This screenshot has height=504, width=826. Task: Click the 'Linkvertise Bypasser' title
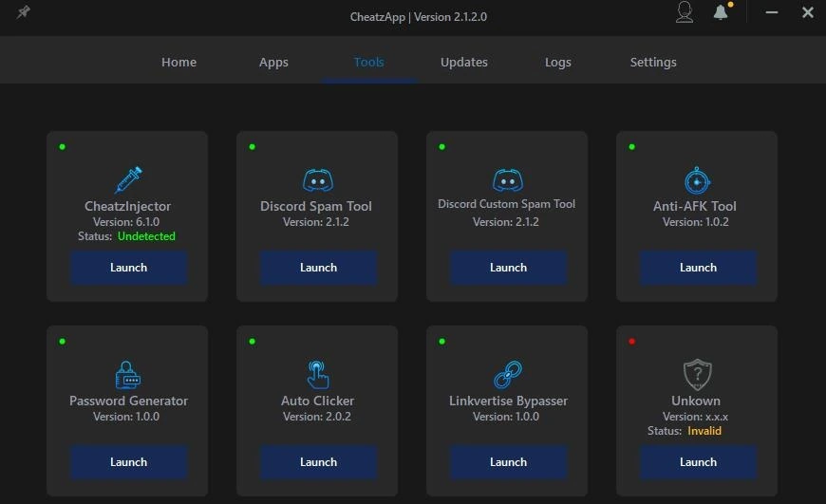[508, 401]
